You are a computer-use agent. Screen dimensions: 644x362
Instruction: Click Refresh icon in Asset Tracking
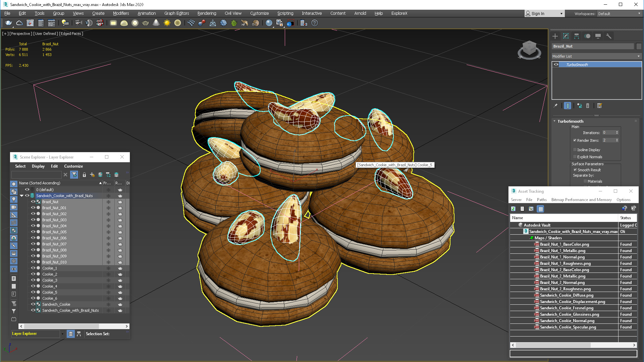point(513,209)
